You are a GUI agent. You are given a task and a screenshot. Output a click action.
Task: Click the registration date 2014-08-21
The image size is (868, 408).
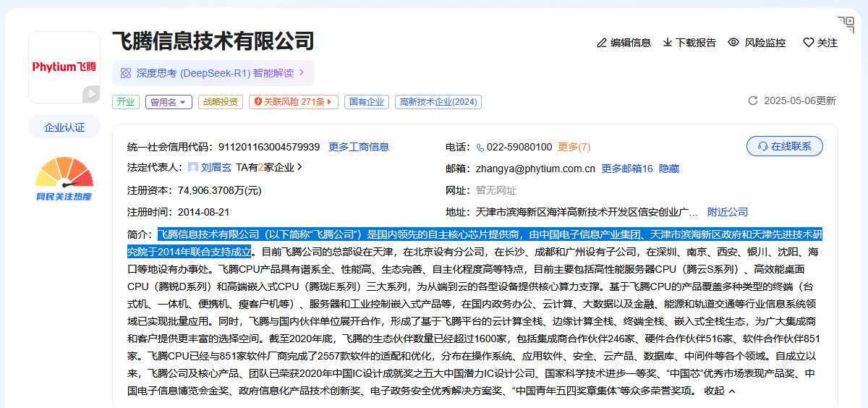point(203,212)
